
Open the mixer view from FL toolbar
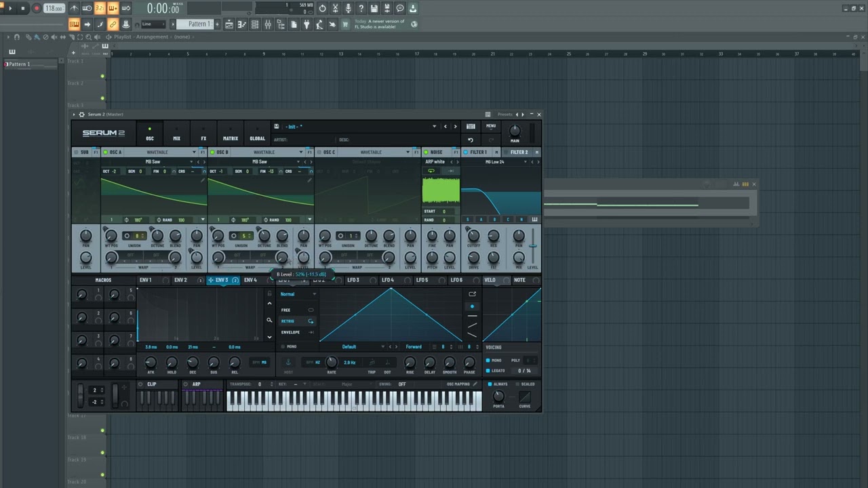click(x=268, y=24)
